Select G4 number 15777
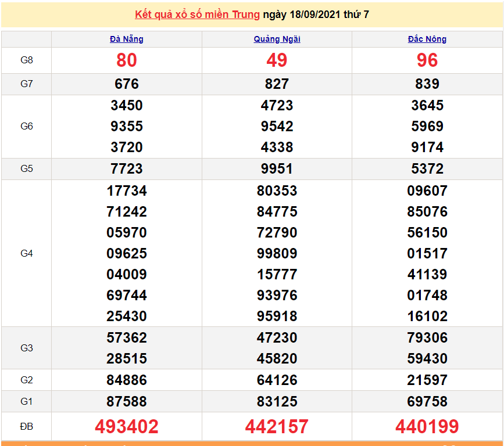504x446 pixels. (x=277, y=274)
